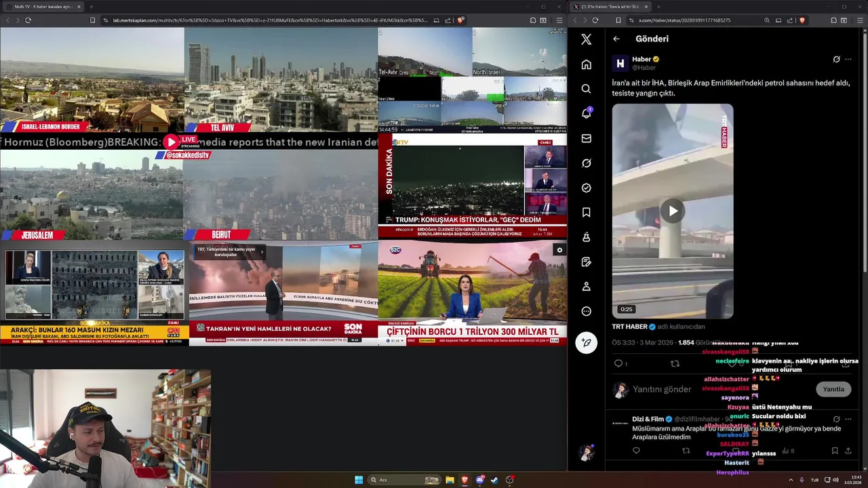Open Steam from taskbar
Viewport: 868px width, 488px height.
click(494, 480)
